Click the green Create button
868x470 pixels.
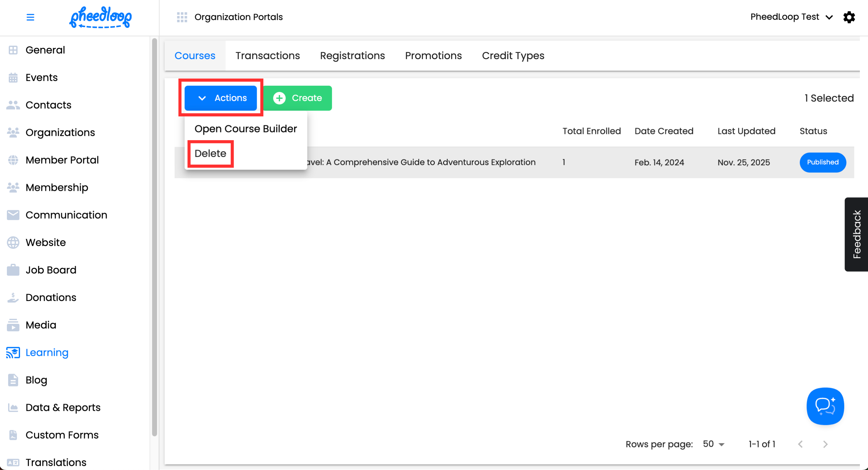click(x=297, y=98)
